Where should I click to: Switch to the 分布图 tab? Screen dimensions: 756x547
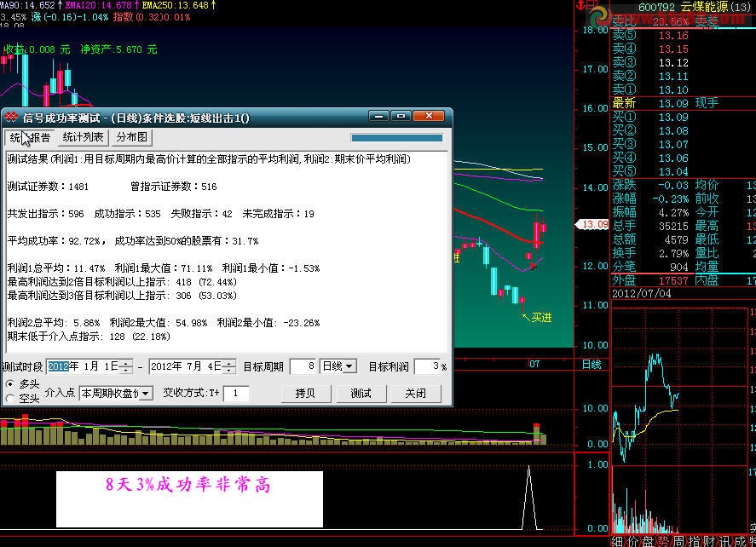130,136
